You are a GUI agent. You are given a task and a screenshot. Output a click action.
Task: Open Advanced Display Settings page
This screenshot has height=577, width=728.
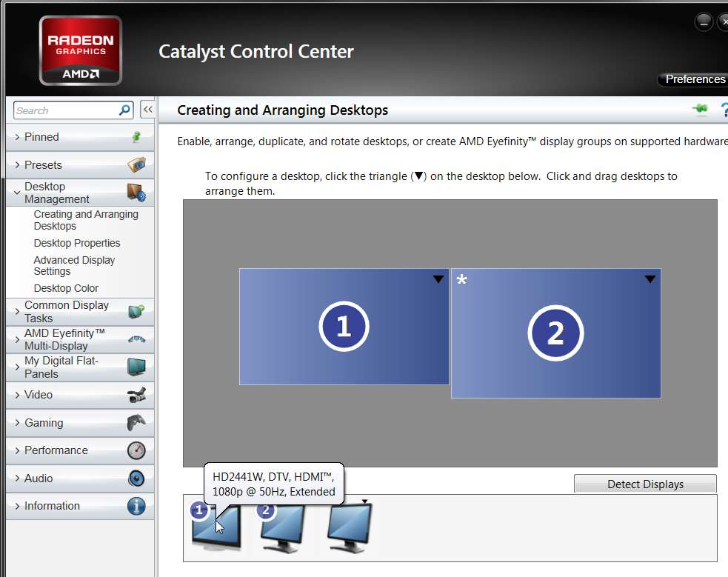pyautogui.click(x=74, y=265)
